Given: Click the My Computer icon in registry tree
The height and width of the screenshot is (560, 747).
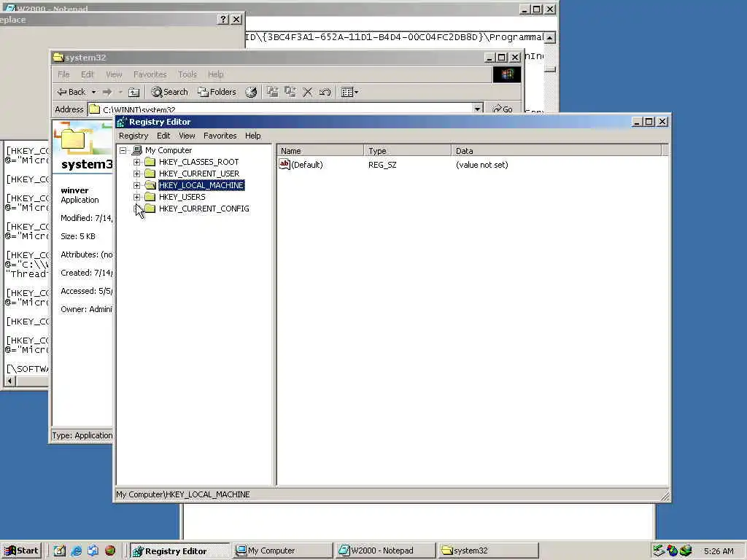Looking at the screenshot, I should 136,150.
